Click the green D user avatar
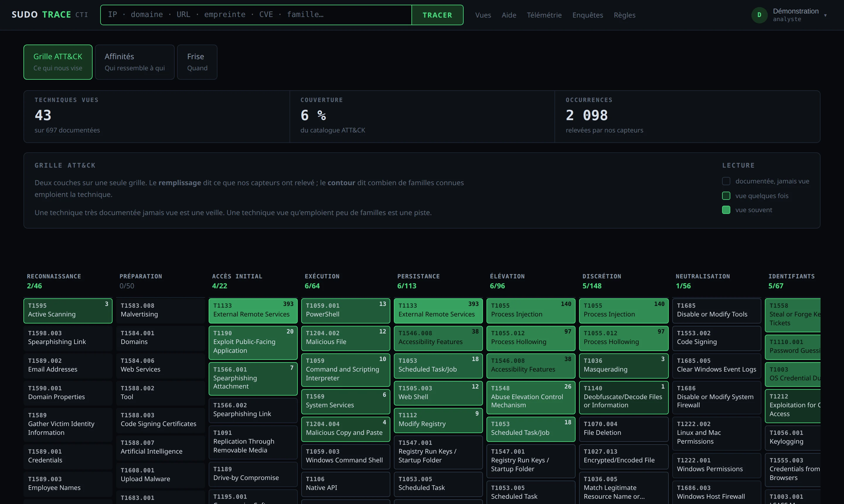844x504 pixels. pos(759,15)
